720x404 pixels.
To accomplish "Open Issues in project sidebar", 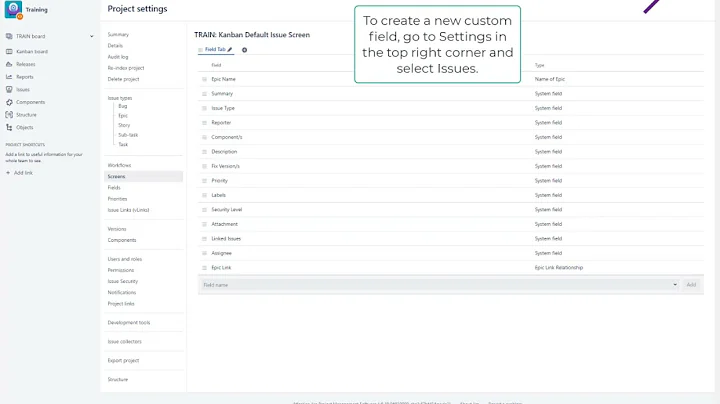I will pos(23,90).
